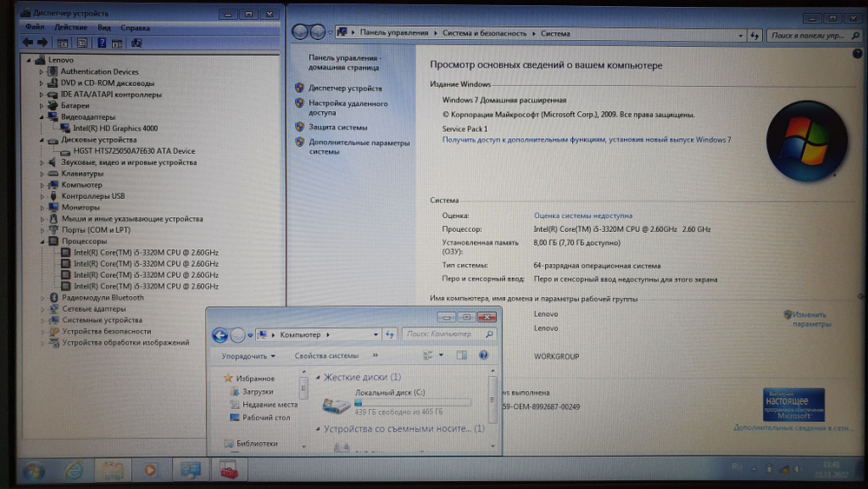Viewport: 868px width, 489px height.
Task: Click the forward arrow in Device Manager toolbar
Action: [x=43, y=42]
